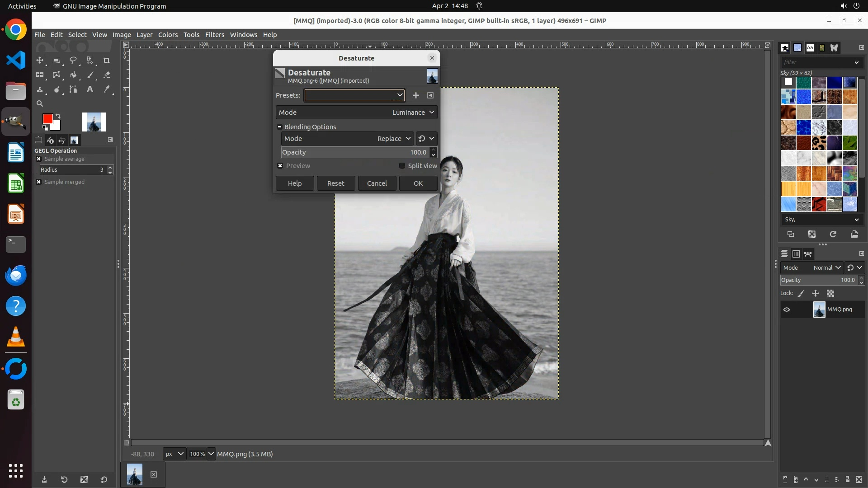Image resolution: width=868 pixels, height=488 pixels.
Task: Select the Color Picker eyedropper tool
Action: point(107,89)
